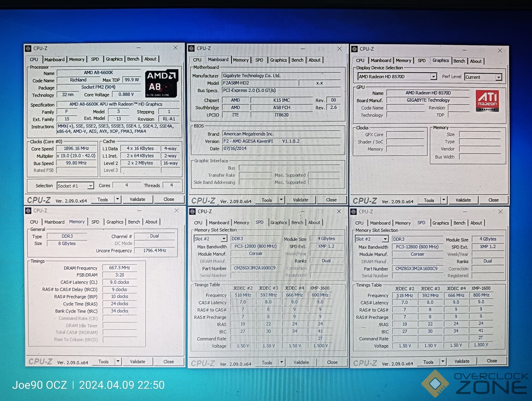Screen dimensions: 532x401
Task: Select the Graphics tab in the bottom-middle SPD window
Action: pos(279,223)
